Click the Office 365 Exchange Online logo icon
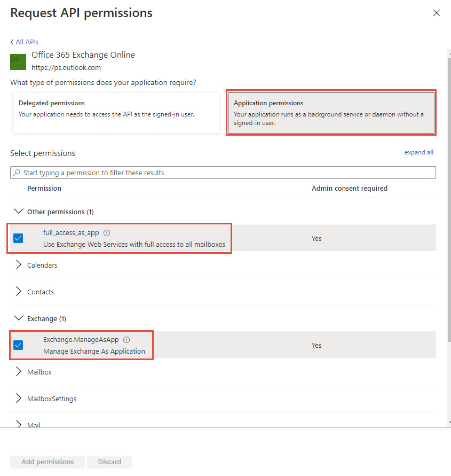The height and width of the screenshot is (476, 451). [x=18, y=61]
